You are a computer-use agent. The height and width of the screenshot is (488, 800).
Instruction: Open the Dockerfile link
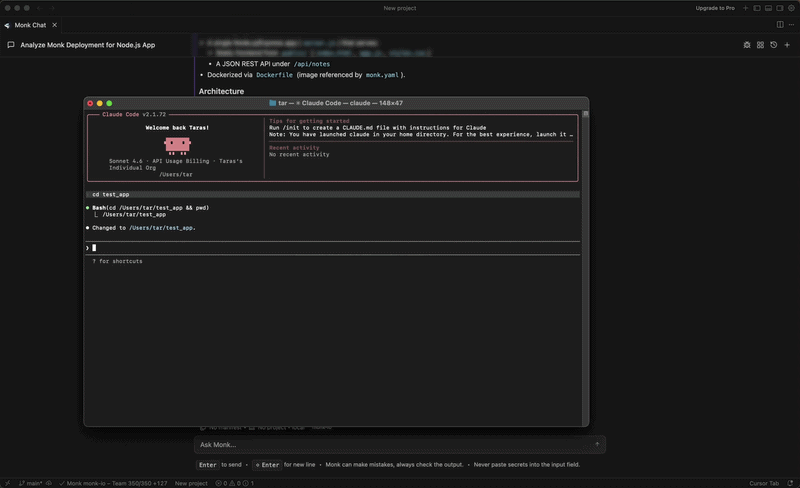click(274, 75)
